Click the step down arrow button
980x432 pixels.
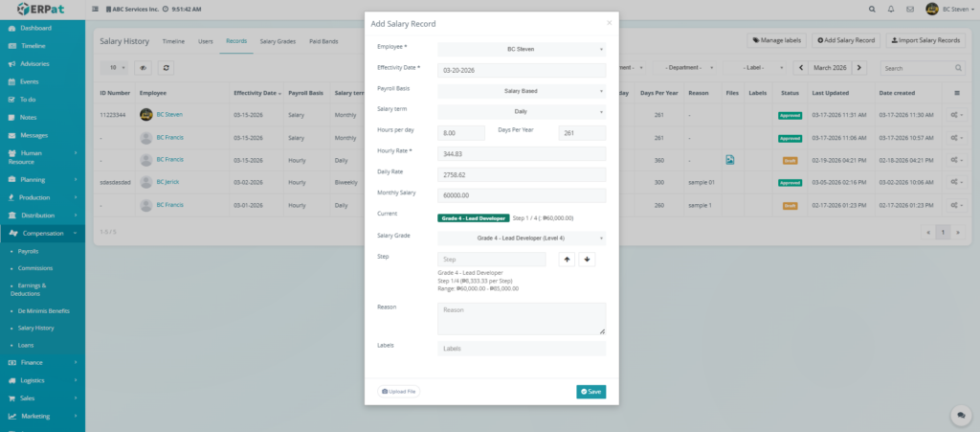(x=587, y=259)
